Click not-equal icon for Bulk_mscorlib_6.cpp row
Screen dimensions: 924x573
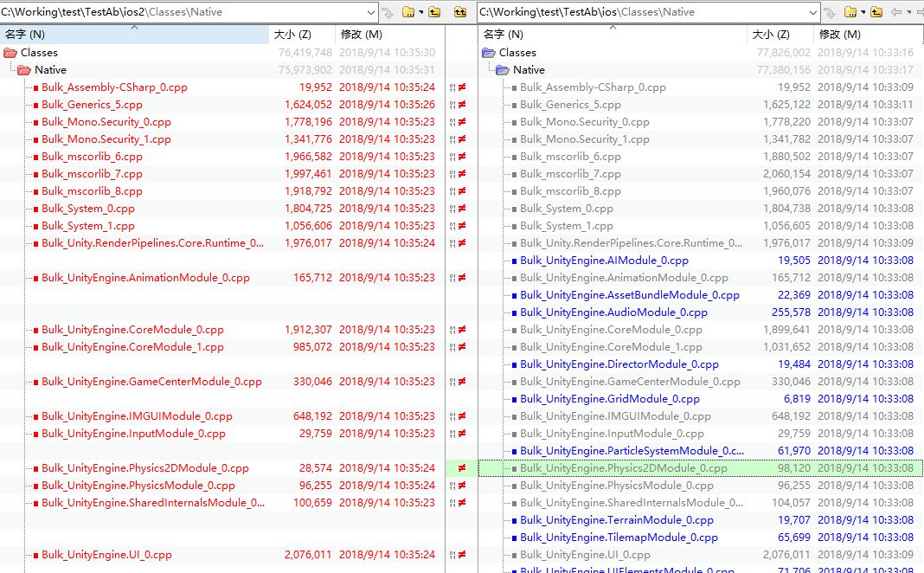462,156
